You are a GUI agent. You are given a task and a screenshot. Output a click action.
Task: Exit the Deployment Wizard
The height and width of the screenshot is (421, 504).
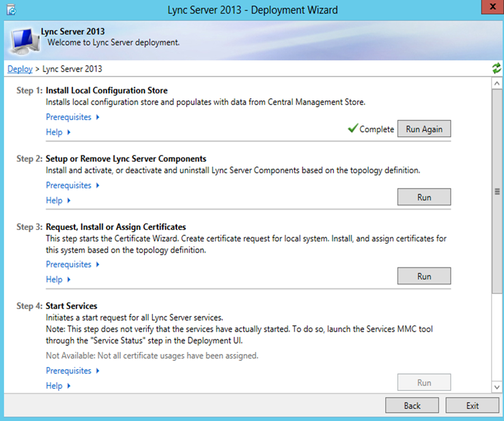click(x=472, y=405)
